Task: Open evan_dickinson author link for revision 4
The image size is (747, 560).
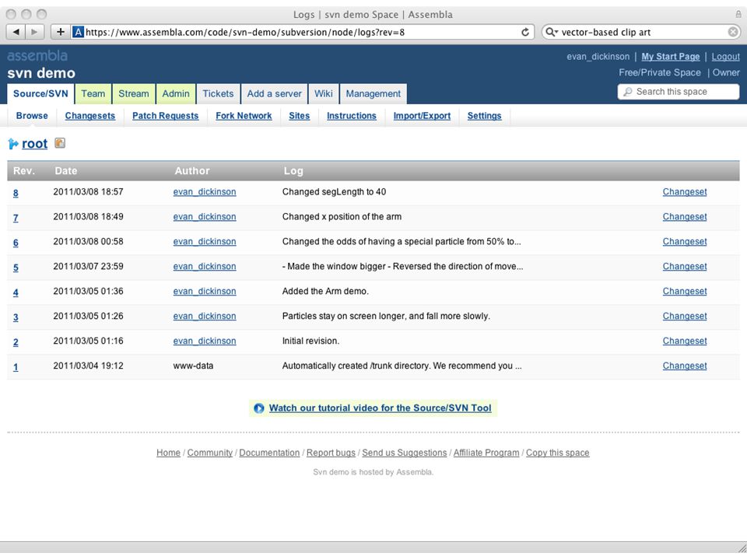Action: tap(205, 291)
